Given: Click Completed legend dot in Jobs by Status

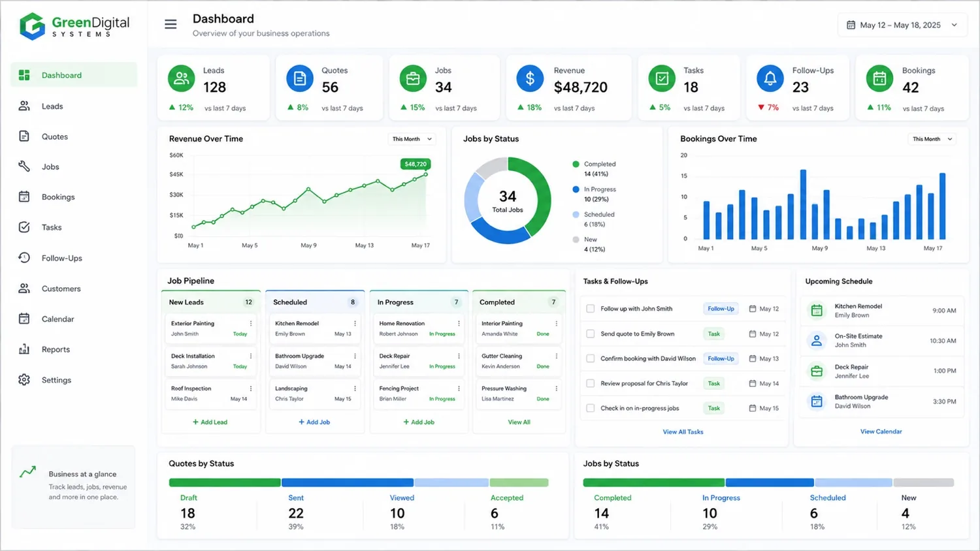Looking at the screenshot, I should coord(576,165).
